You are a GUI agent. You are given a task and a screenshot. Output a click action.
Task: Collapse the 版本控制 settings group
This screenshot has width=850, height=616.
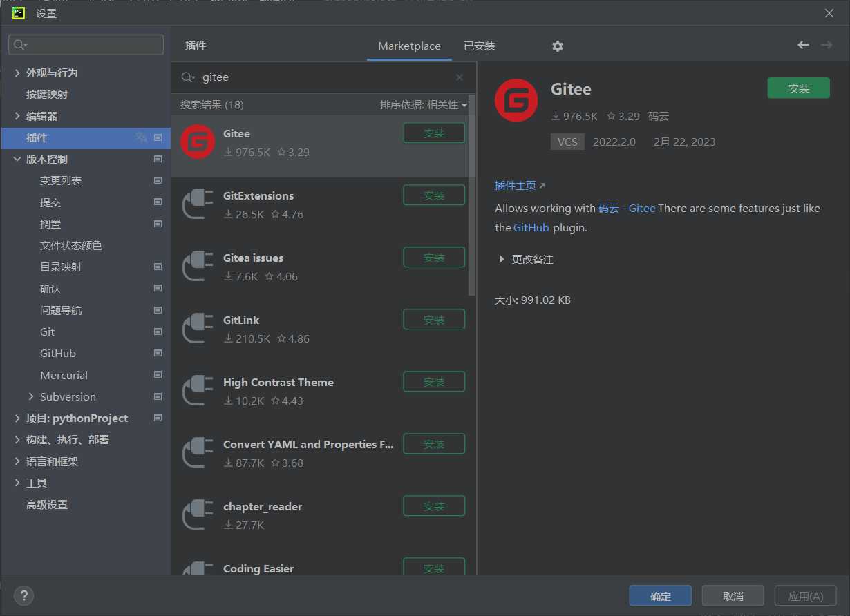click(x=17, y=159)
